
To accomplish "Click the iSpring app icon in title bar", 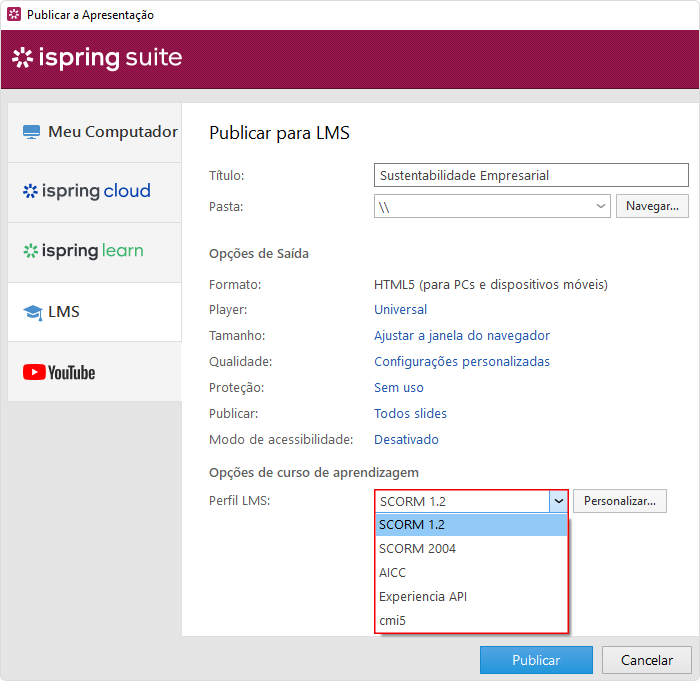I will (14, 14).
